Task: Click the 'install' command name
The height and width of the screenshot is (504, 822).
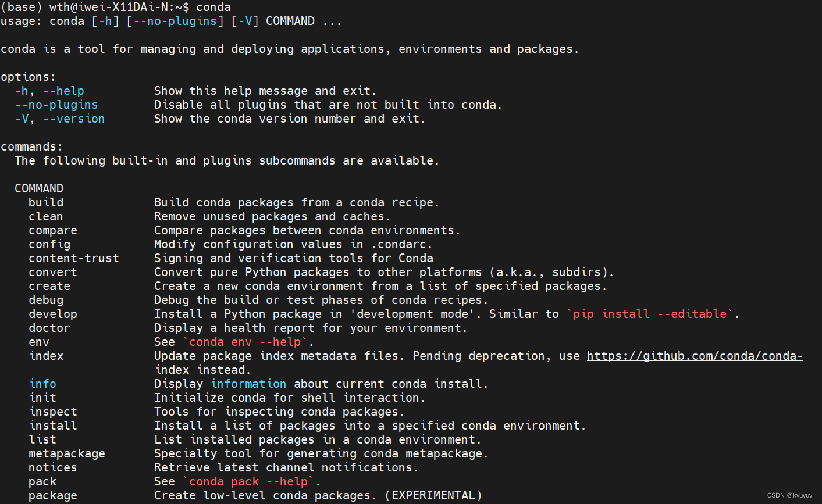Action: coord(54,426)
